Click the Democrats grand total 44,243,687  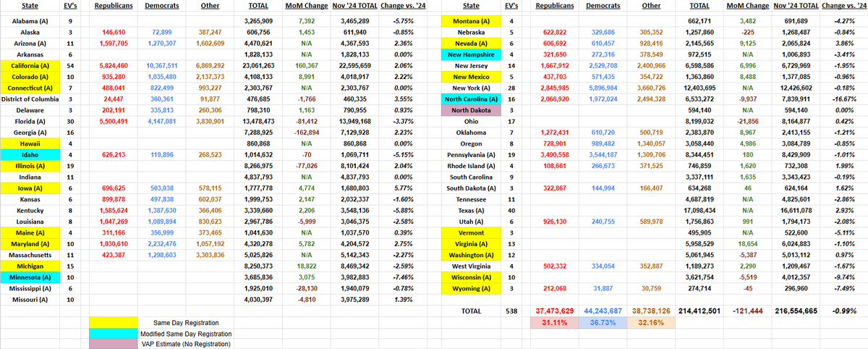pyautogui.click(x=602, y=310)
